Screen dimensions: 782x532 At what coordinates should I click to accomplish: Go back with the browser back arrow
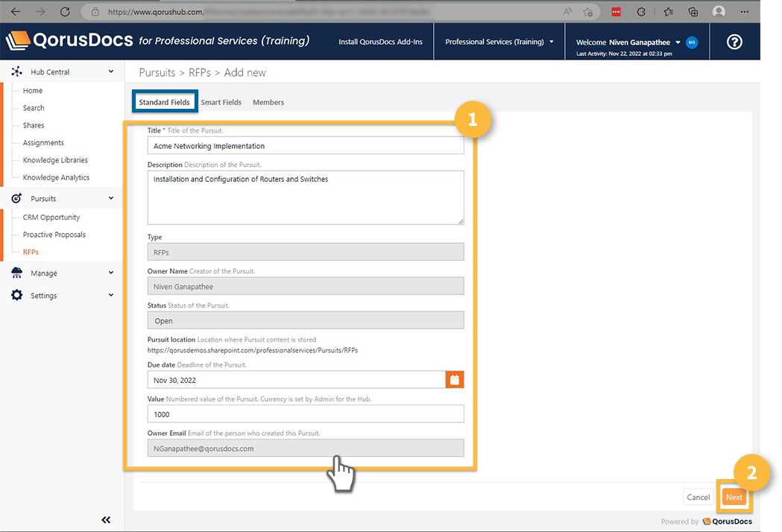[16, 11]
